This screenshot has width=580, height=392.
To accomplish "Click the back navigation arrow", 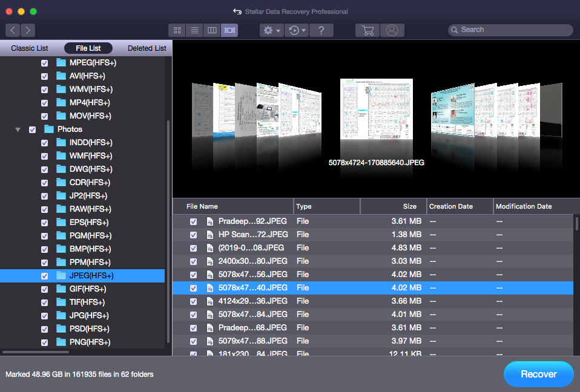I will [13, 30].
